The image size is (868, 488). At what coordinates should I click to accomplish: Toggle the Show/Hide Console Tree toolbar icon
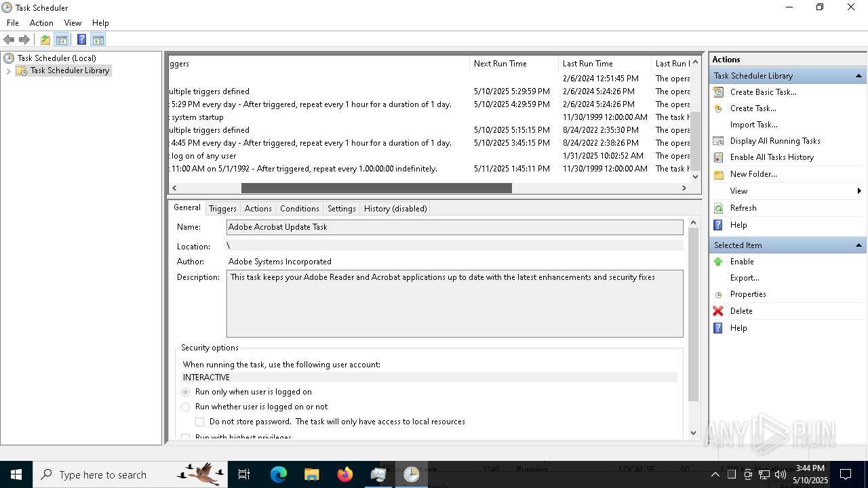(62, 39)
